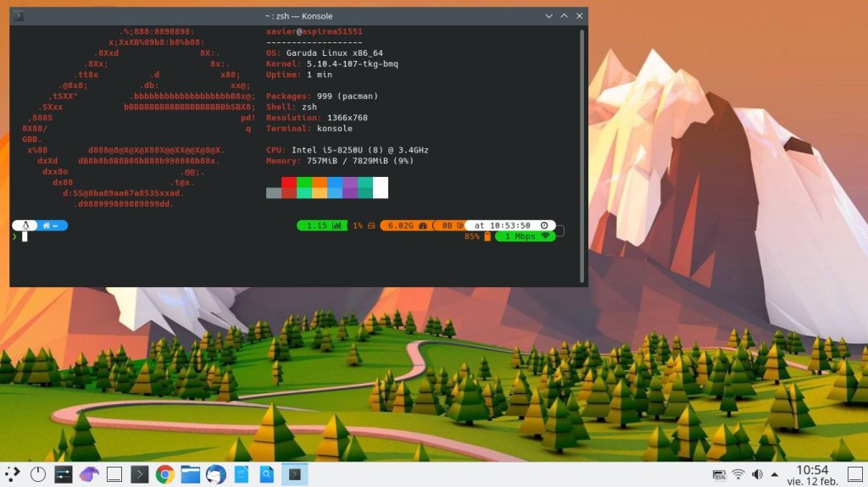Viewport: 868px width, 487px height.
Task: Open the document search app in taskbar
Action: click(x=267, y=474)
